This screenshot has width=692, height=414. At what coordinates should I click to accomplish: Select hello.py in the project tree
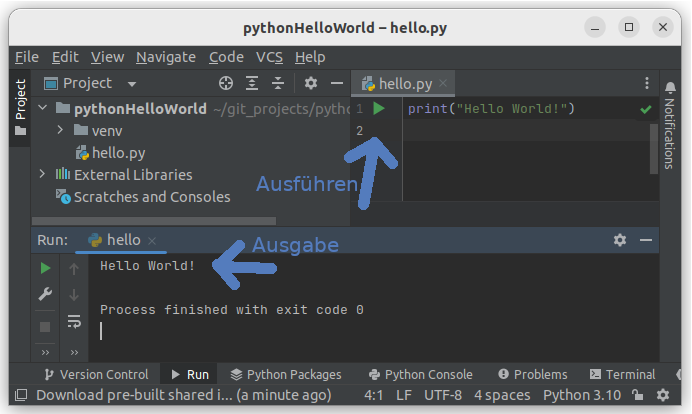coord(118,152)
